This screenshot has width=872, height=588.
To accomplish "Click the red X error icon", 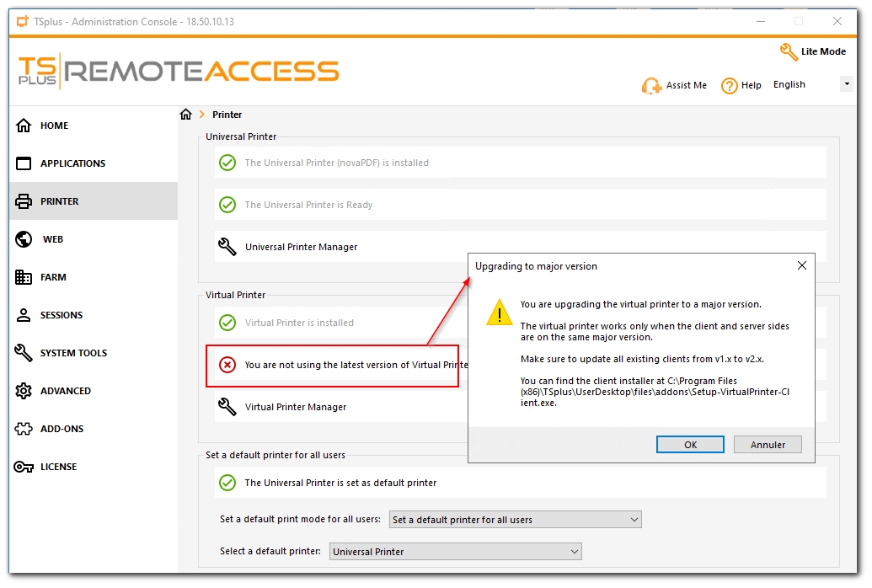I will tap(227, 365).
